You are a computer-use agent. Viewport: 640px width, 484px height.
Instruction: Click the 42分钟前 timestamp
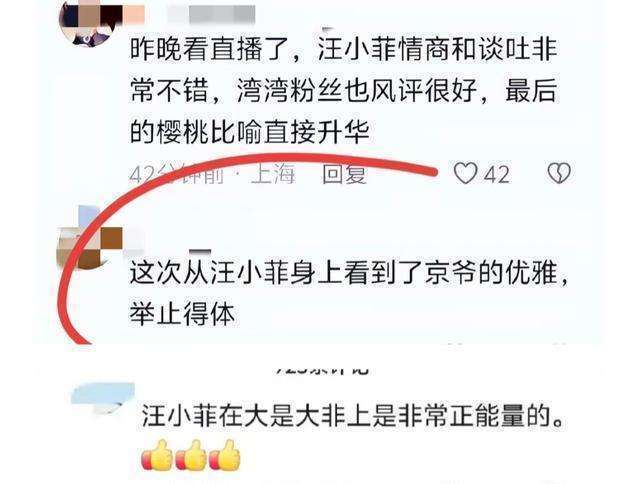tap(177, 175)
